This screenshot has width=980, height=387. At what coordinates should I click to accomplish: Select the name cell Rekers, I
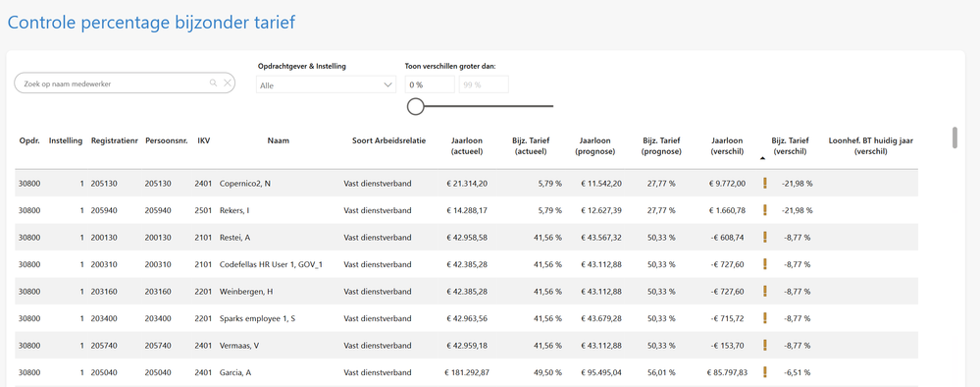pos(234,210)
